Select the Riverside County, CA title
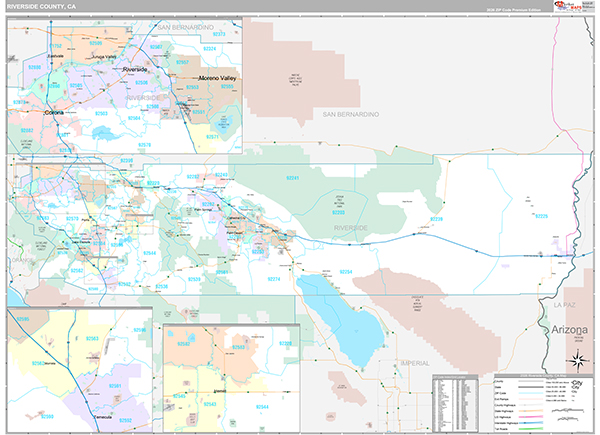Screen dimensions: 600x435 click(x=42, y=6)
